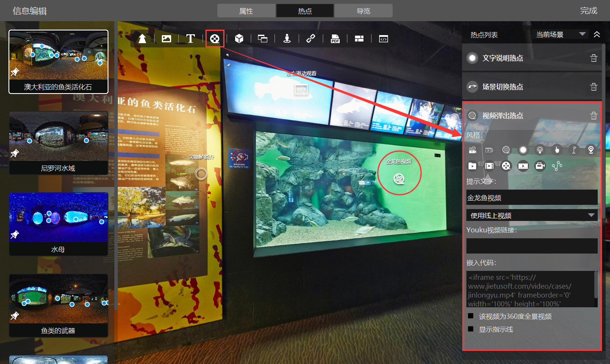This screenshot has height=364, width=610.
Task: Click the Youku视频链接 input field
Action: [x=532, y=246]
